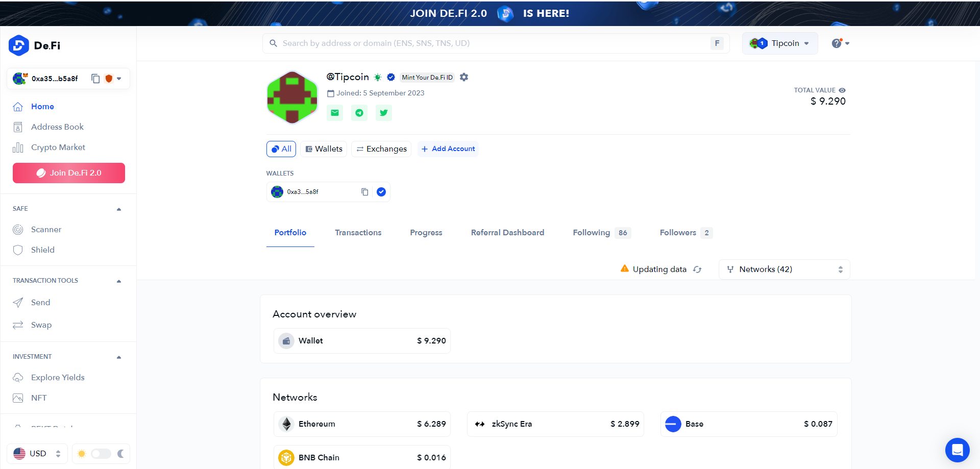The width and height of the screenshot is (980, 469).
Task: Toggle total value visibility eye
Action: [842, 90]
